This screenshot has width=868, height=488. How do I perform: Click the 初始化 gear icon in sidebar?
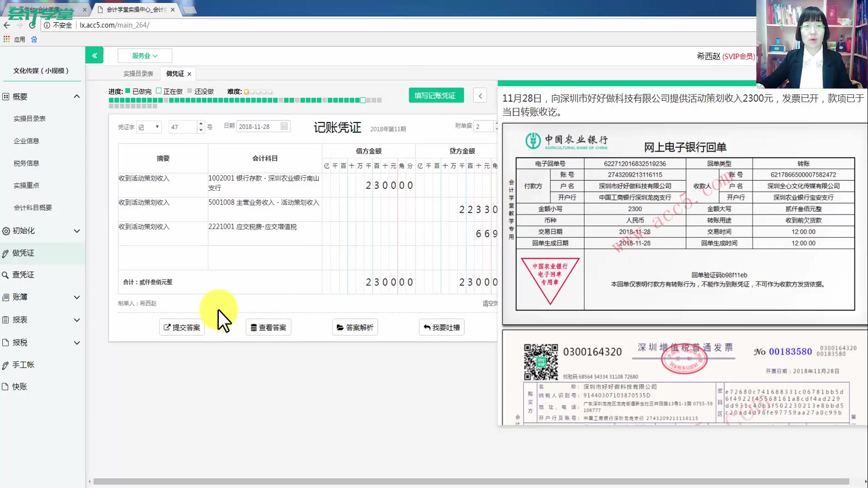5,231
